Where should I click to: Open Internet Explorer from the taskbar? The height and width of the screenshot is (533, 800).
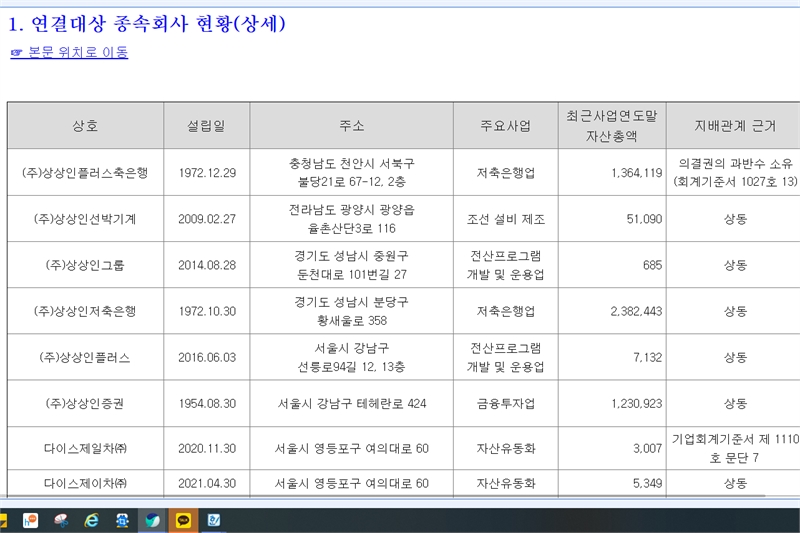click(x=92, y=520)
